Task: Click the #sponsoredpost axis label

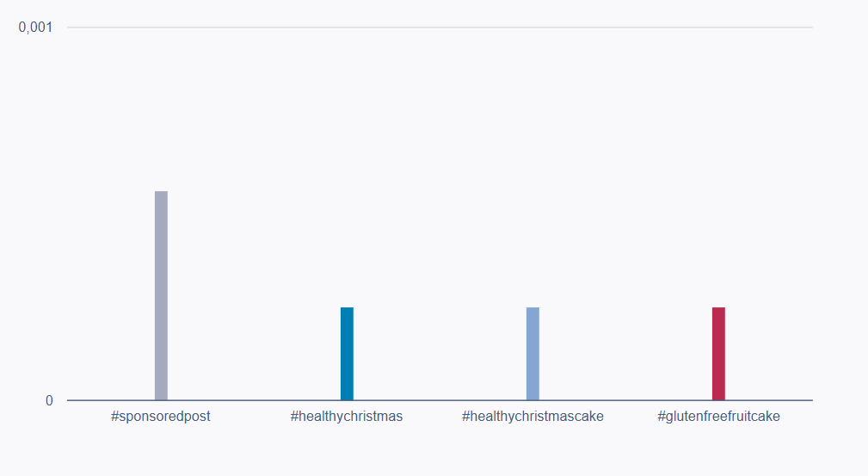Action: [161, 417]
